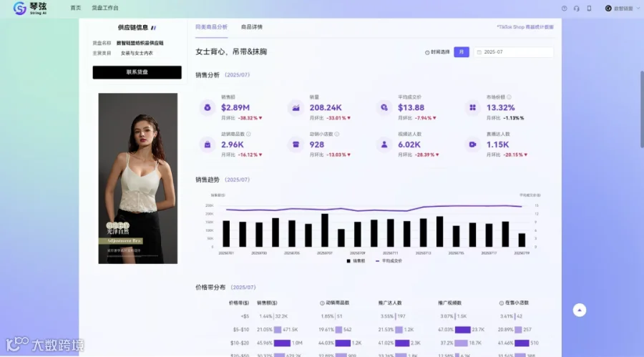Click 47.03% bar in 推广视频数 column
Viewport: 644px width, 357px height.
(462, 330)
